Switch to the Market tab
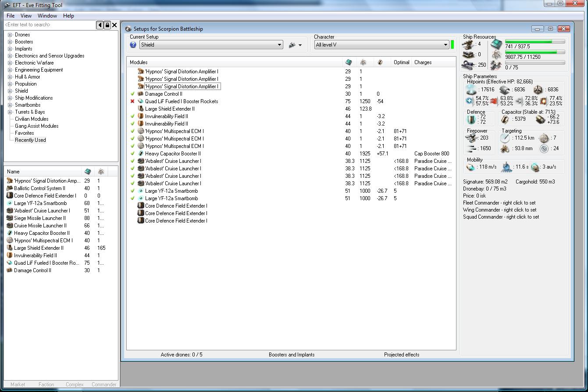 [18, 385]
